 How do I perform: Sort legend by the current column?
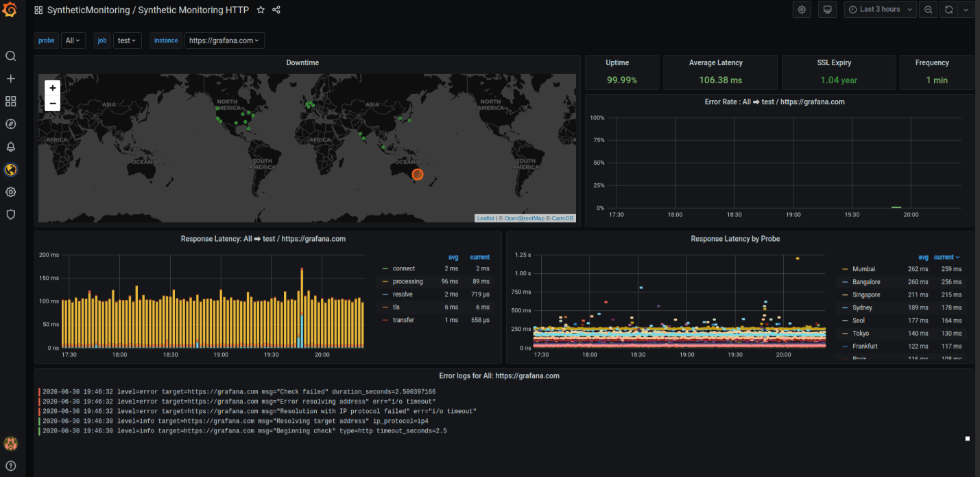pos(946,257)
